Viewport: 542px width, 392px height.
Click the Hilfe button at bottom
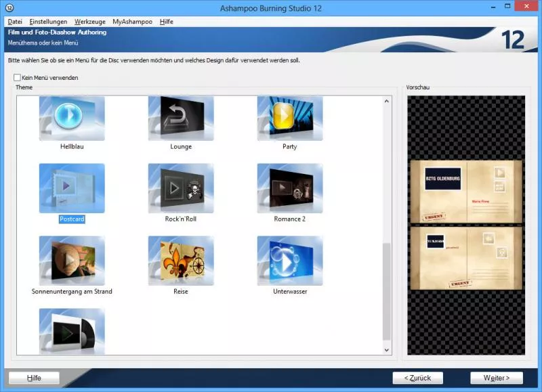click(34, 378)
